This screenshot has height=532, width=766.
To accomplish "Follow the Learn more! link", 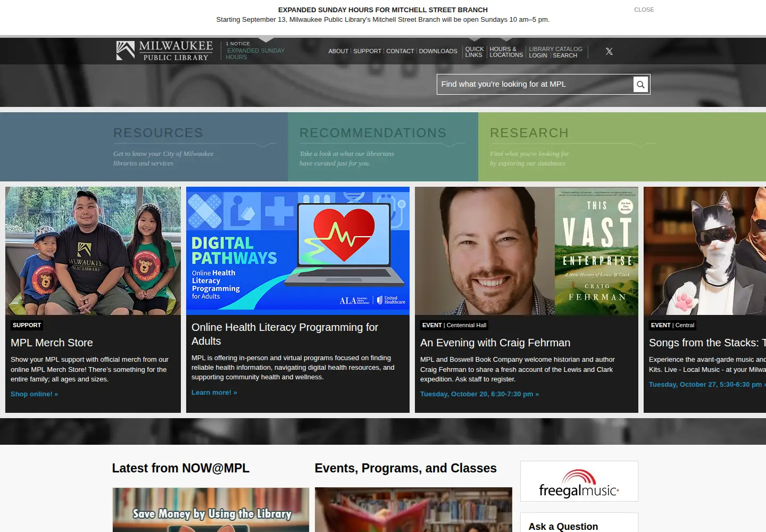I will coord(214,393).
